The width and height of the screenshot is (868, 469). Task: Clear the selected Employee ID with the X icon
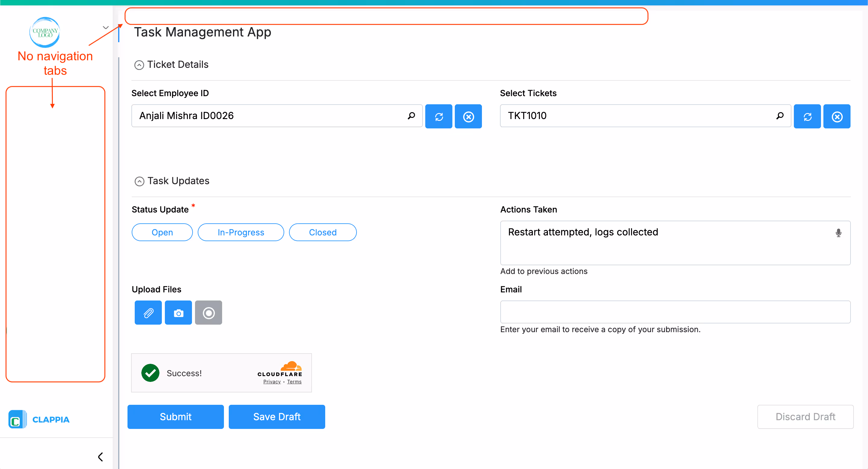[468, 116]
